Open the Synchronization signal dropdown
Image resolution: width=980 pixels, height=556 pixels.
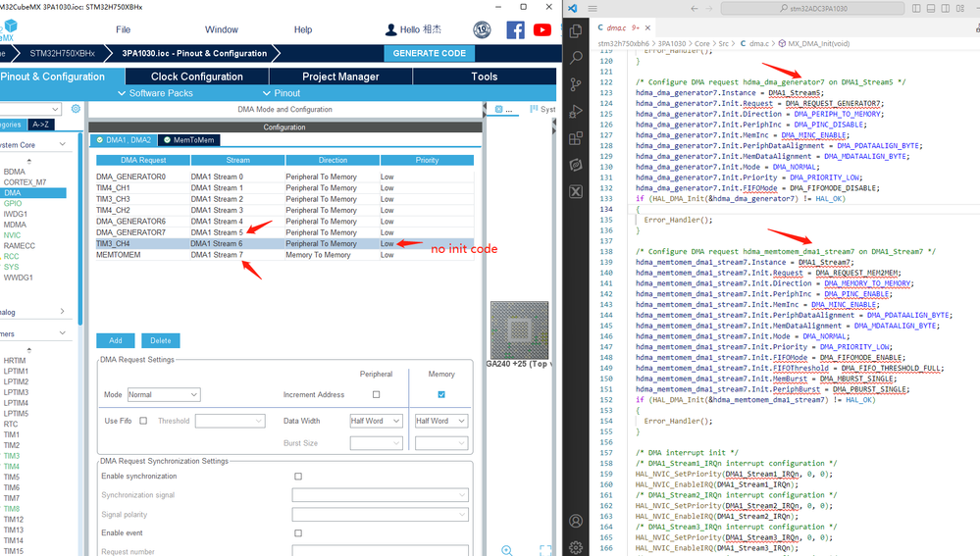tap(380, 495)
